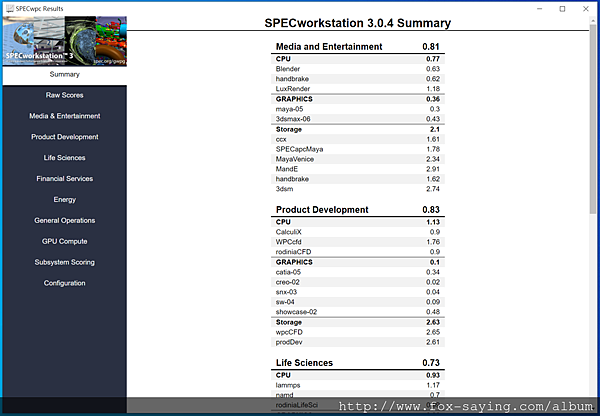Select the Blender score row
This screenshot has width=600, height=416.
358,69
